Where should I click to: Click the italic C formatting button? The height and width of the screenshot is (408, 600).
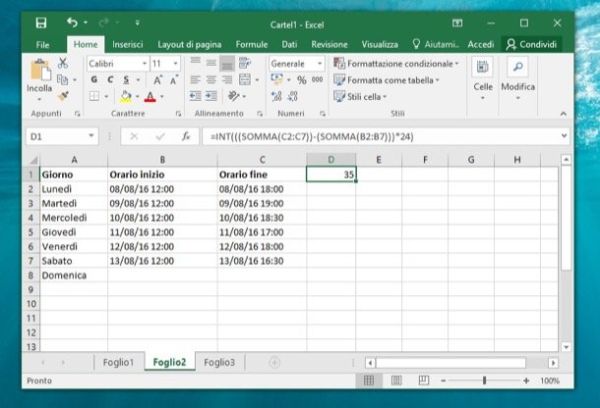pyautogui.click(x=108, y=80)
